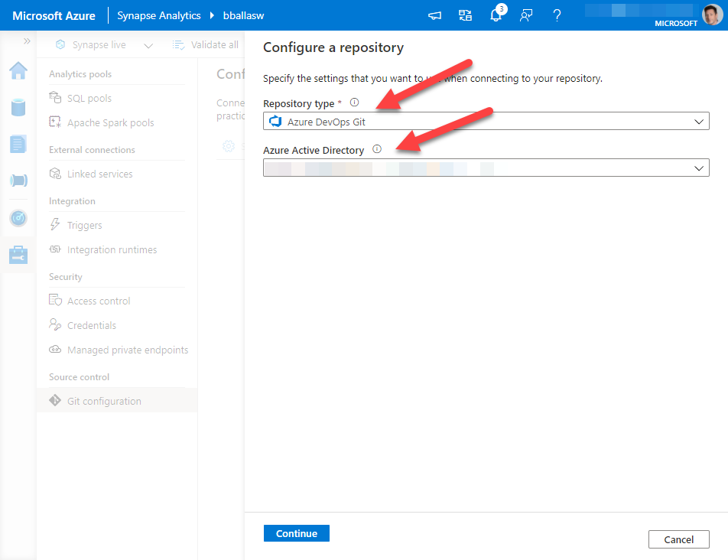
Task: Expand the left navigation with double chevron
Action: (x=27, y=41)
